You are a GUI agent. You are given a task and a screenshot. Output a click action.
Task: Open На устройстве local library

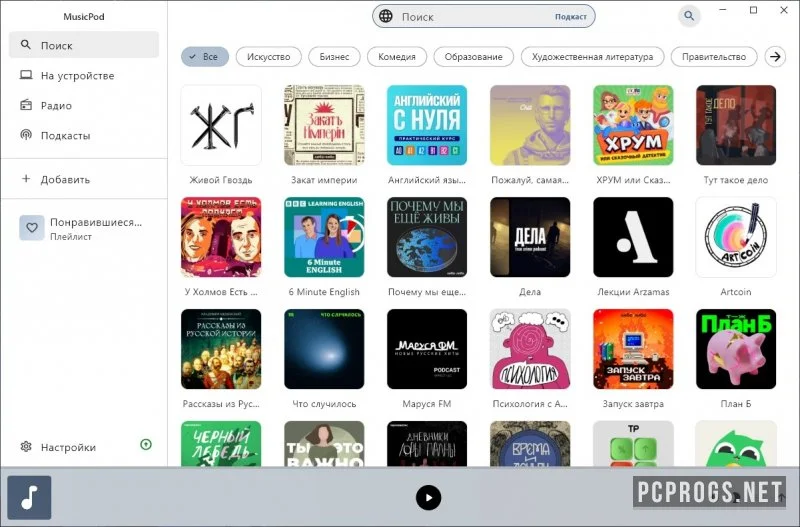point(84,76)
